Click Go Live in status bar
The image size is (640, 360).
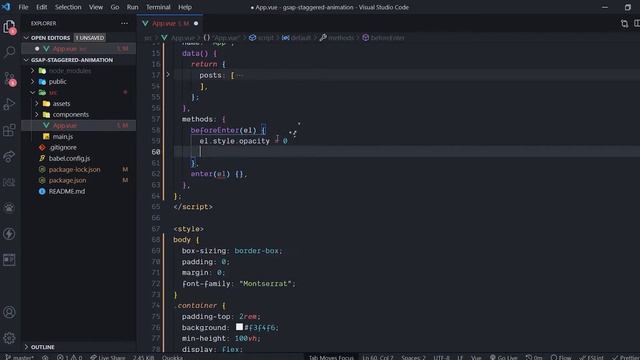click(503, 357)
